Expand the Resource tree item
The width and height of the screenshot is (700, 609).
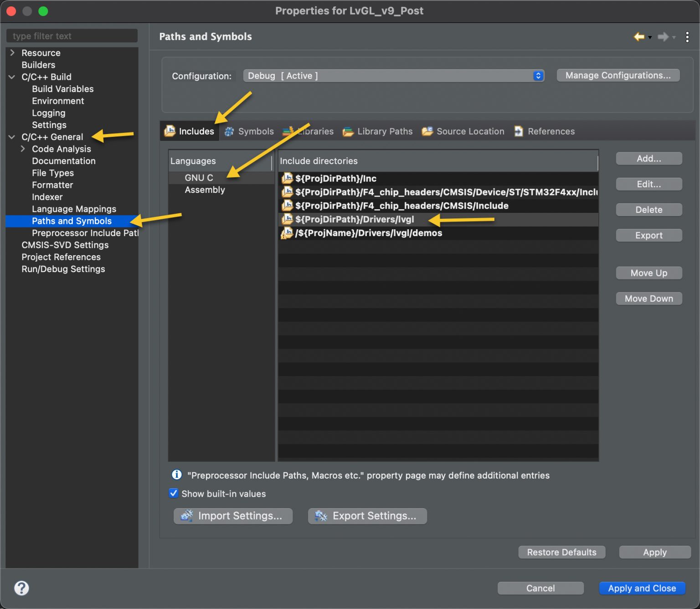point(11,53)
